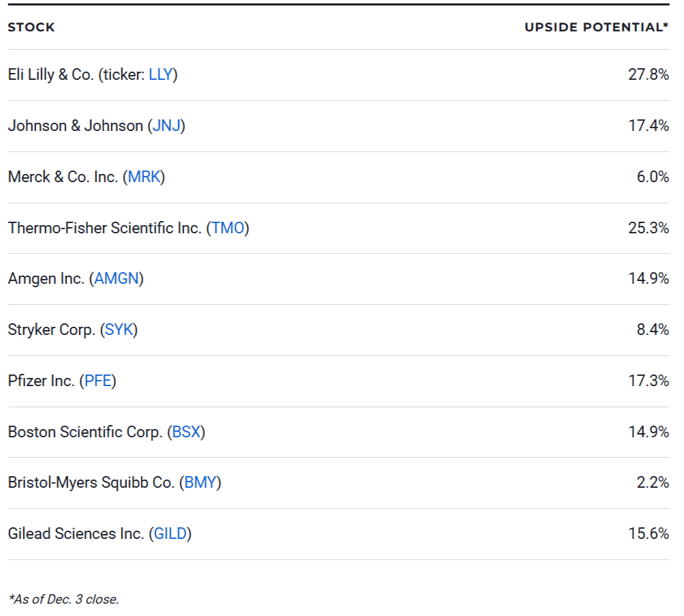This screenshot has width=684, height=616.
Task: Click the Boston Scientific Corp. company name
Action: 85,432
